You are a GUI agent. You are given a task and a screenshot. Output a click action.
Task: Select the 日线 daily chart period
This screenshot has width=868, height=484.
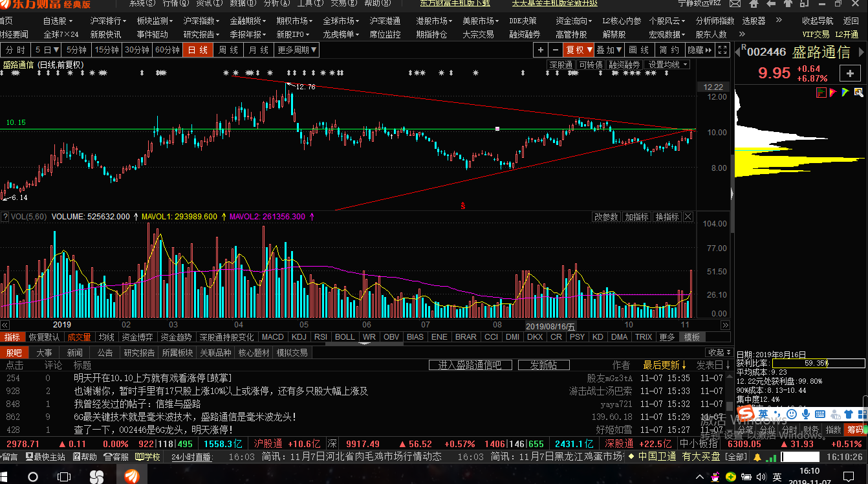point(198,50)
